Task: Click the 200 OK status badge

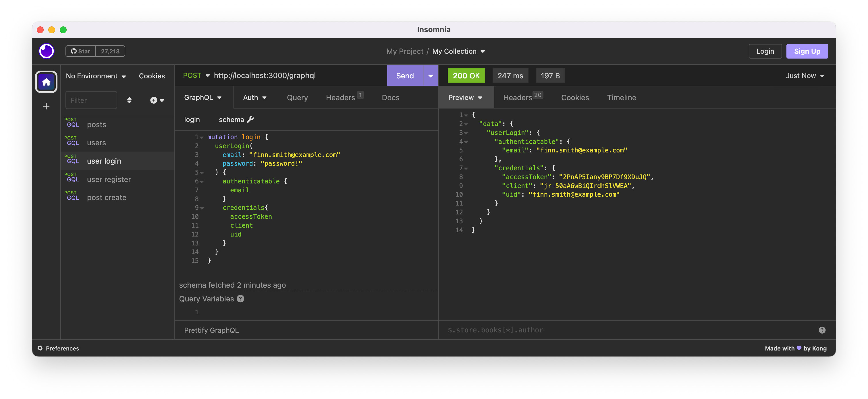Action: point(466,76)
